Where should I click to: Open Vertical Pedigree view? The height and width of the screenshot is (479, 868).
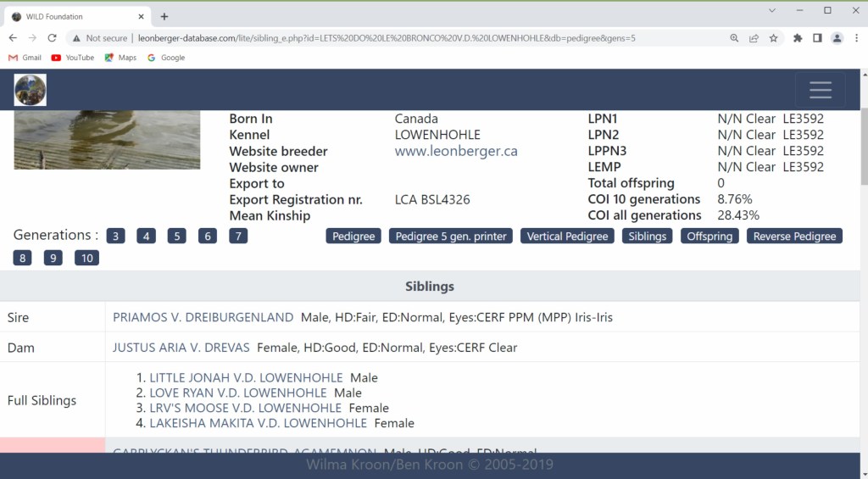(567, 237)
